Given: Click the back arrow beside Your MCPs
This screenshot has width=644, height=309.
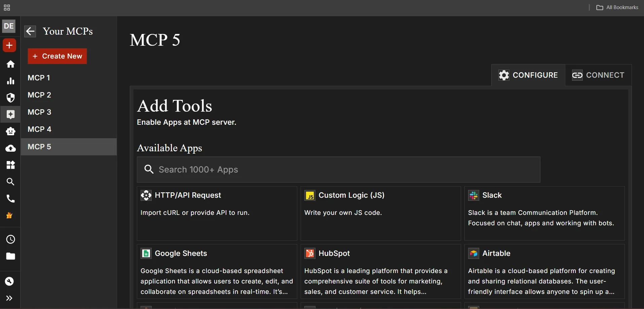Looking at the screenshot, I should (x=30, y=31).
